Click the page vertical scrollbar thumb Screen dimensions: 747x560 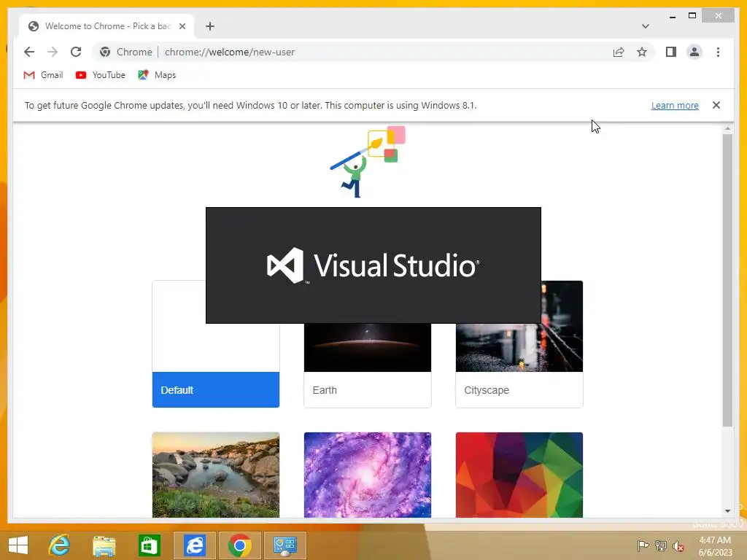click(x=727, y=280)
